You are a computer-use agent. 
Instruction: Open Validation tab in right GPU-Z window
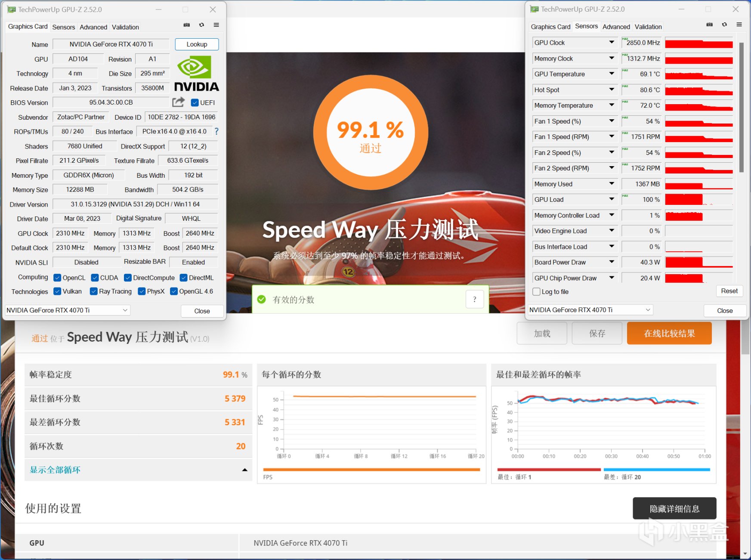648,27
